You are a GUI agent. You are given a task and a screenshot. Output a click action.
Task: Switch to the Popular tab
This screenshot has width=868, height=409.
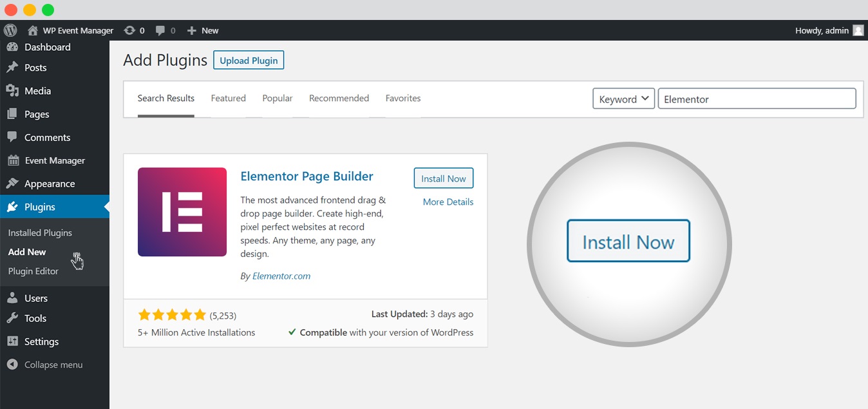pos(278,99)
